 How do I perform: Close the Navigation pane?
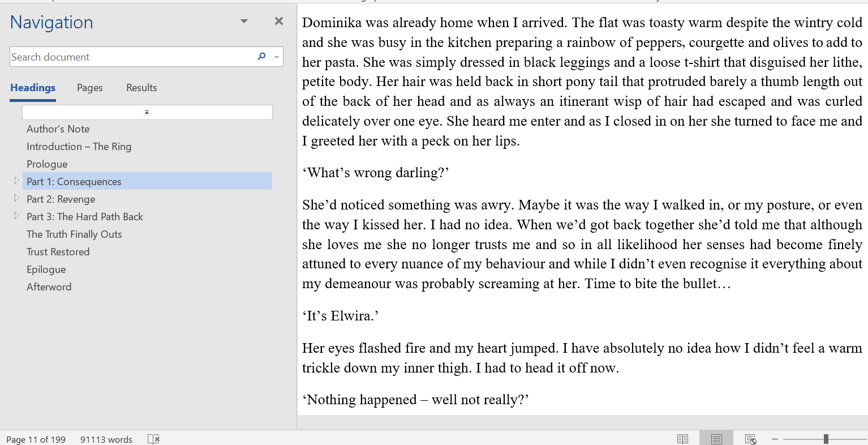tap(278, 21)
